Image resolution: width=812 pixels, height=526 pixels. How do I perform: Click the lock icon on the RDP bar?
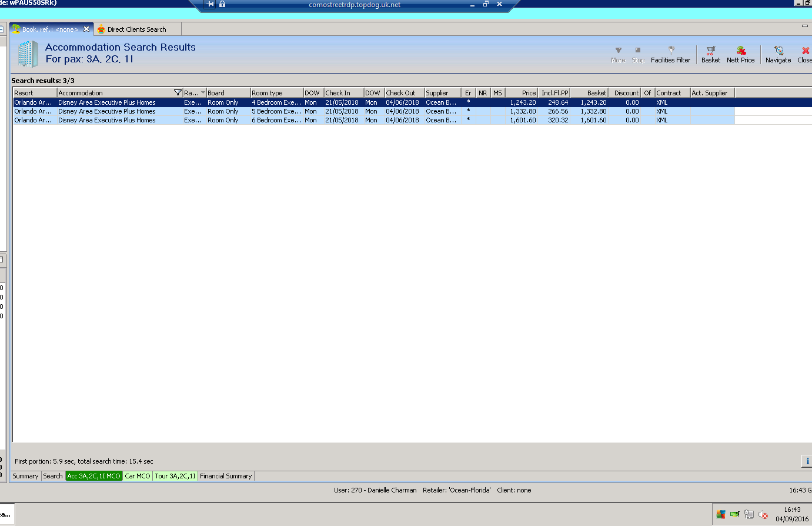pyautogui.click(x=222, y=4)
